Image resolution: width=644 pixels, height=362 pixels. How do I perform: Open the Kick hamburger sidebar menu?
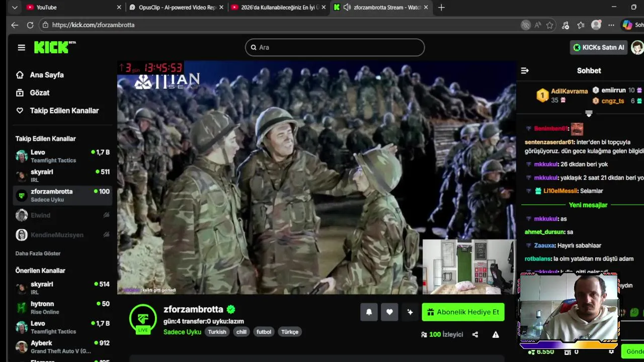point(21,47)
